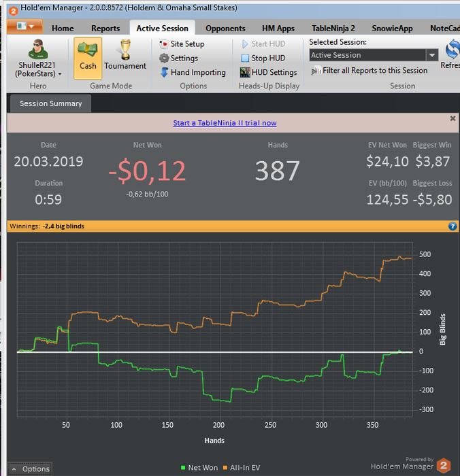Click the Biggest Win value $3,87
Screen dimensions: 460x476
432,161
